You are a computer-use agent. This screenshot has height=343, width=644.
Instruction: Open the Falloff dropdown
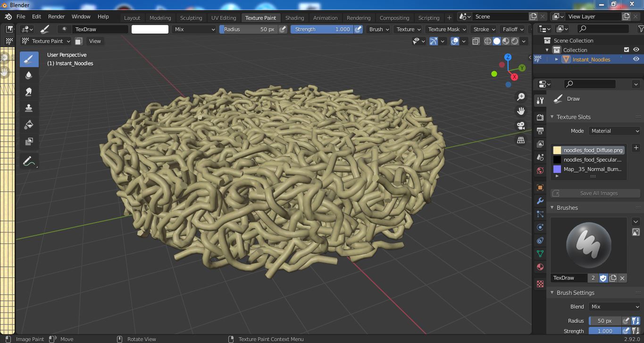[513, 29]
